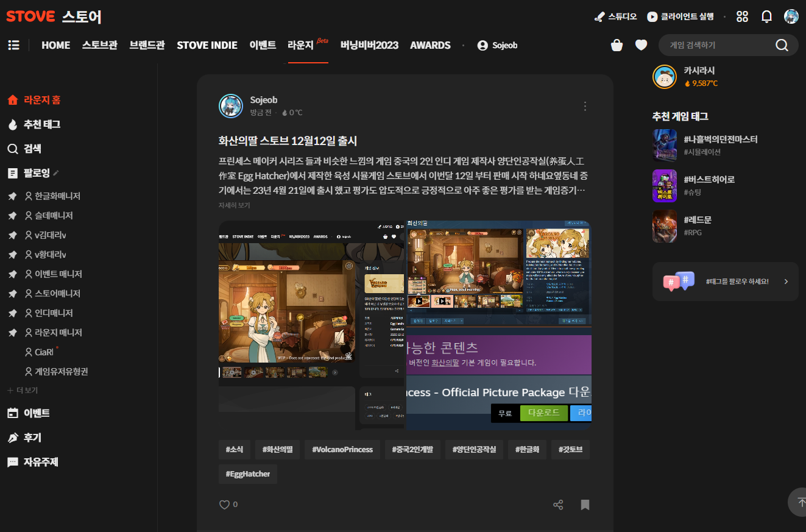Toggle the pin for v황대리v
The width and height of the screenshot is (806, 532).
[12, 255]
